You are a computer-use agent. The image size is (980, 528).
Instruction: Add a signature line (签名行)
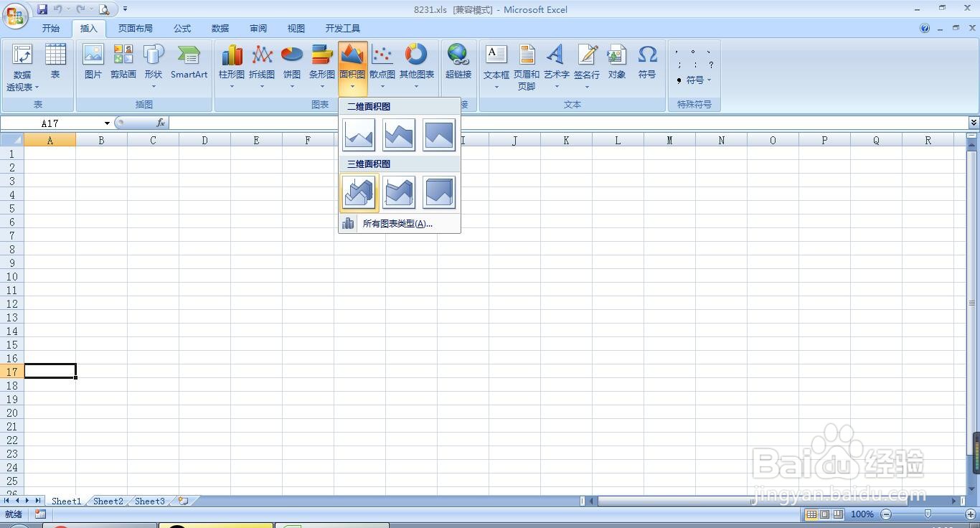coord(587,67)
